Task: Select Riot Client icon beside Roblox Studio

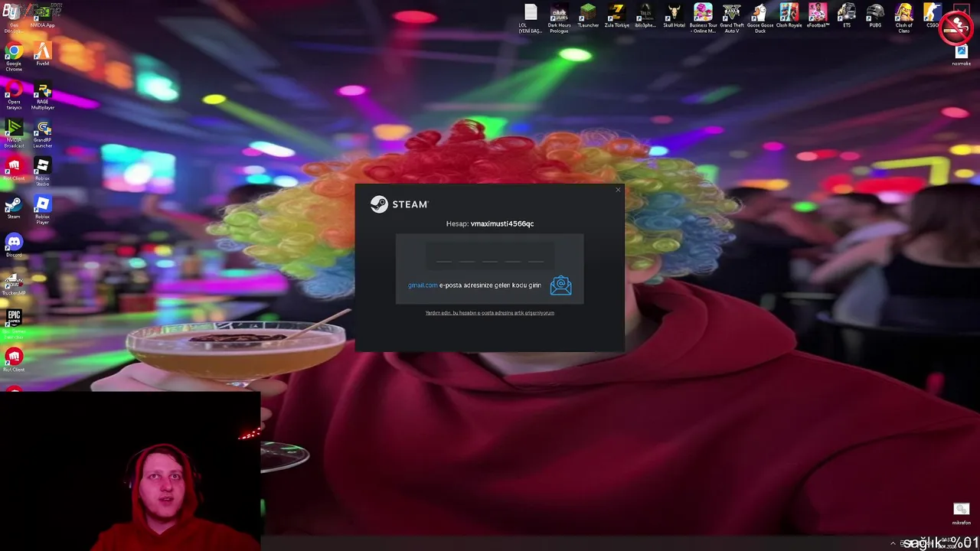Action: 14,169
